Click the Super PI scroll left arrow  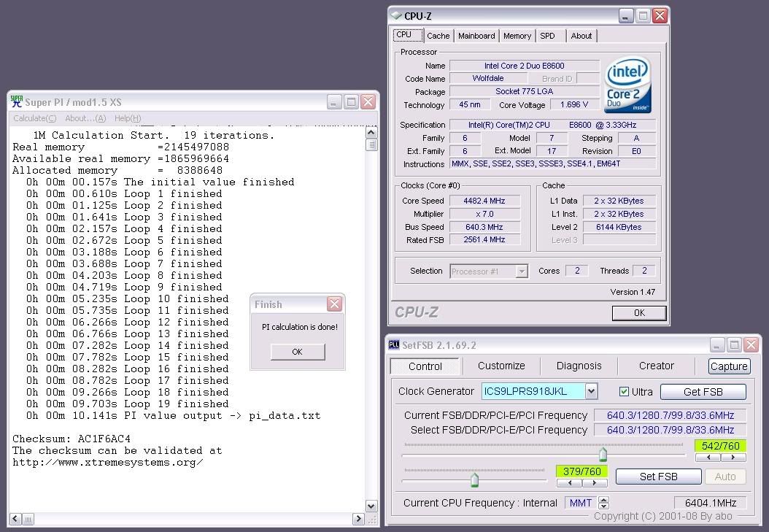tap(16, 519)
